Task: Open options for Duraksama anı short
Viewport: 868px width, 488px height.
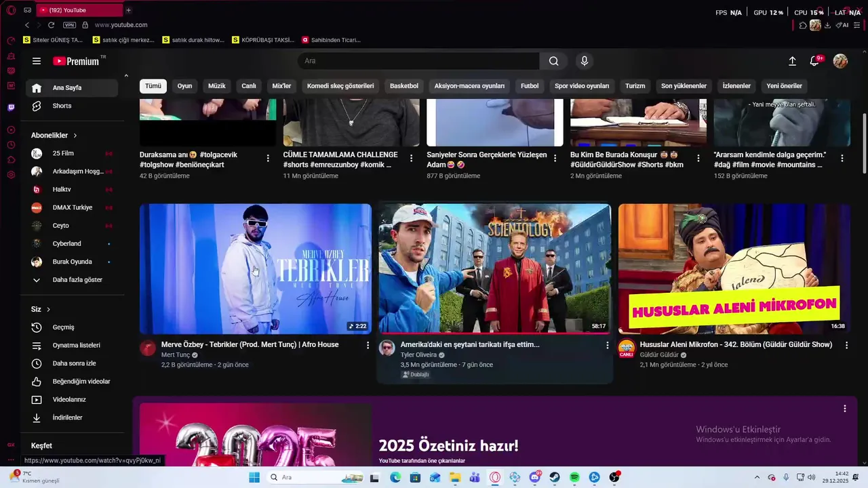Action: [268, 158]
